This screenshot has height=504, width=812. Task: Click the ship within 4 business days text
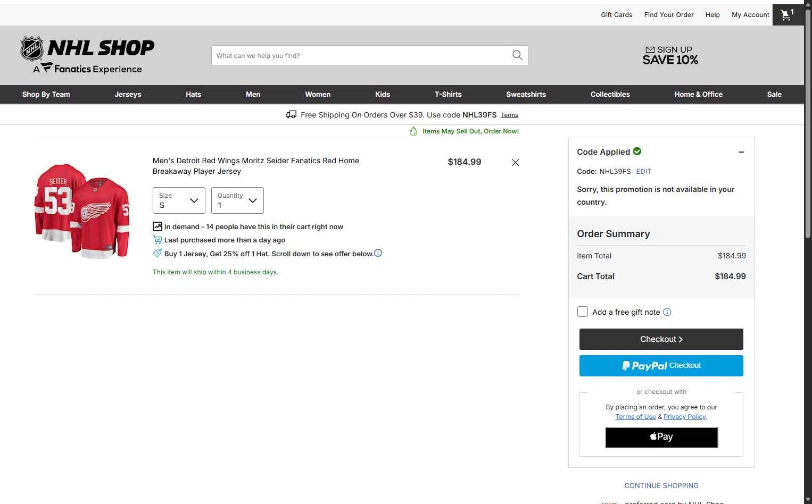pyautogui.click(x=216, y=272)
